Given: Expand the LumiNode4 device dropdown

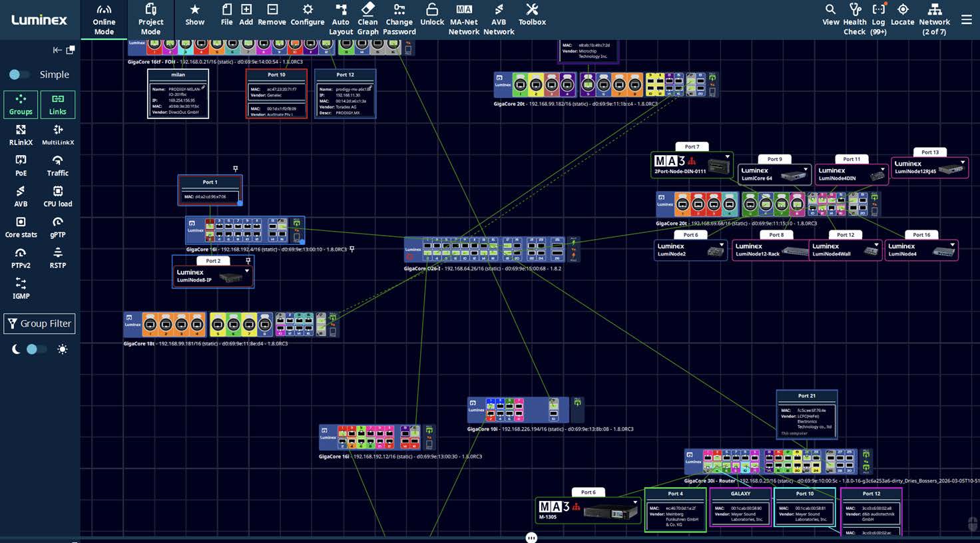Looking at the screenshot, I should point(953,245).
